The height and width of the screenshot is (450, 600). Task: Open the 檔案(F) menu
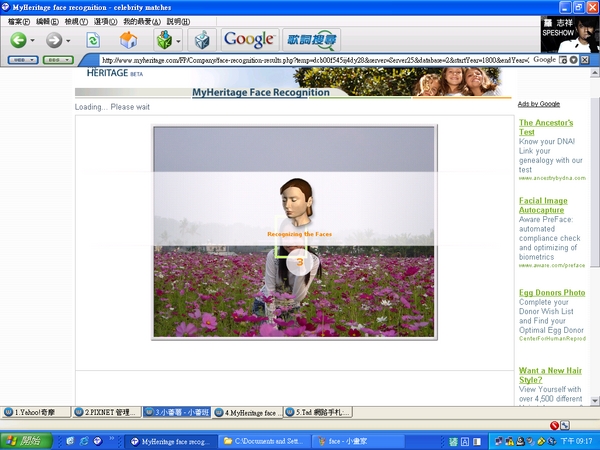19,21
